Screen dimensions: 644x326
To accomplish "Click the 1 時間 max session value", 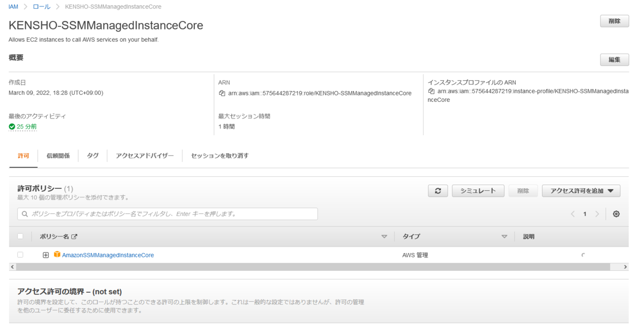I will 226,127.
